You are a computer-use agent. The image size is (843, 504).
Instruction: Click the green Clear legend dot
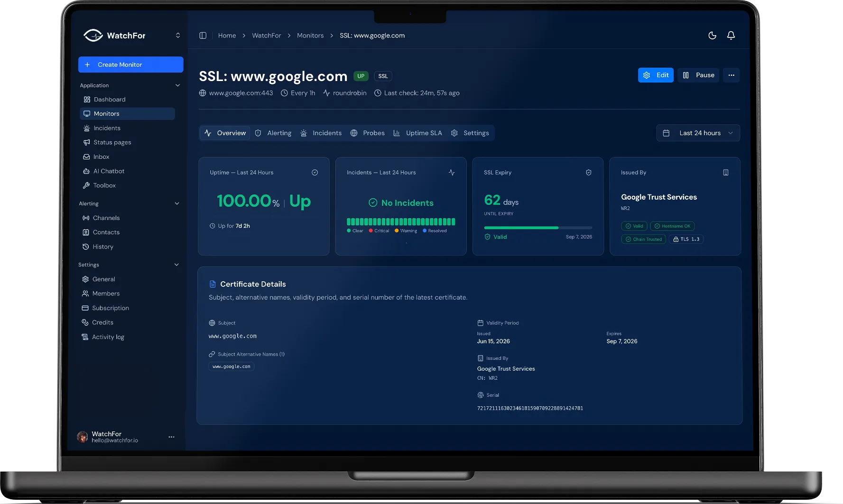tap(349, 231)
